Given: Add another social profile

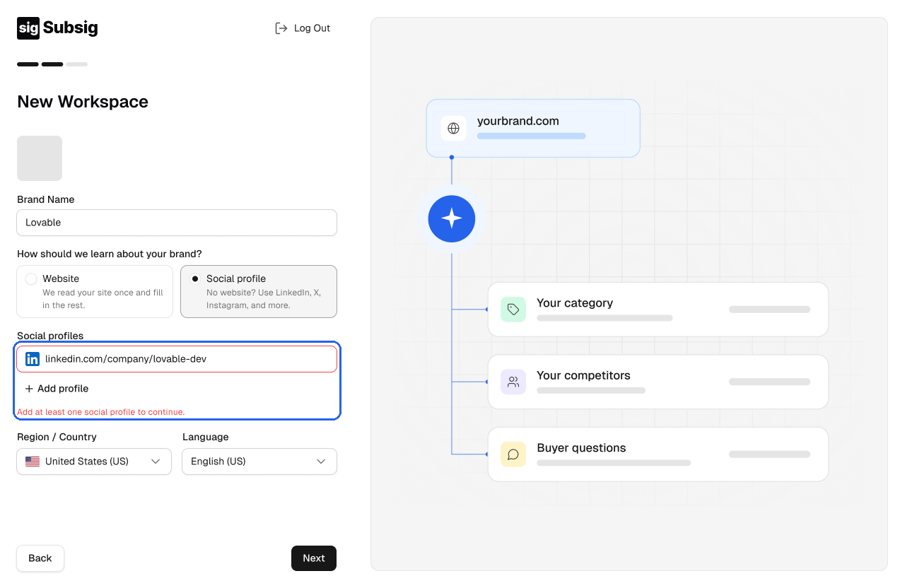Looking at the screenshot, I should click(x=57, y=389).
